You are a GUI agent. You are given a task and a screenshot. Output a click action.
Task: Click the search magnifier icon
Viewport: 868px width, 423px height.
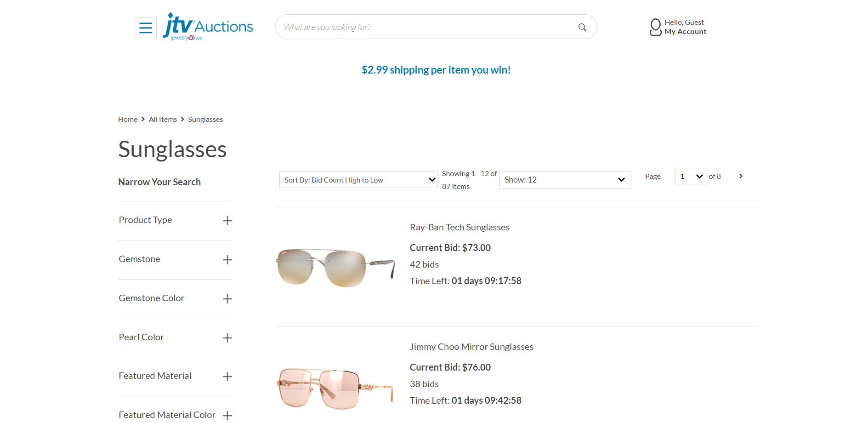(582, 27)
